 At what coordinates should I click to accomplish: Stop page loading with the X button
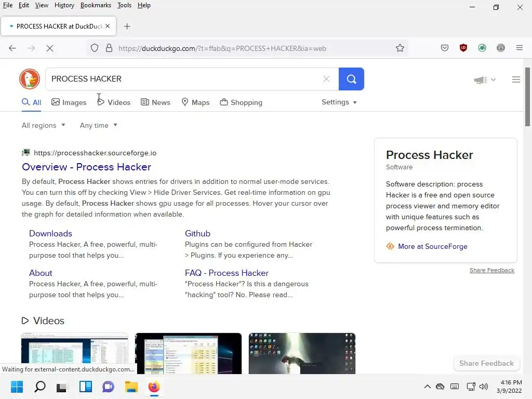coord(50,48)
